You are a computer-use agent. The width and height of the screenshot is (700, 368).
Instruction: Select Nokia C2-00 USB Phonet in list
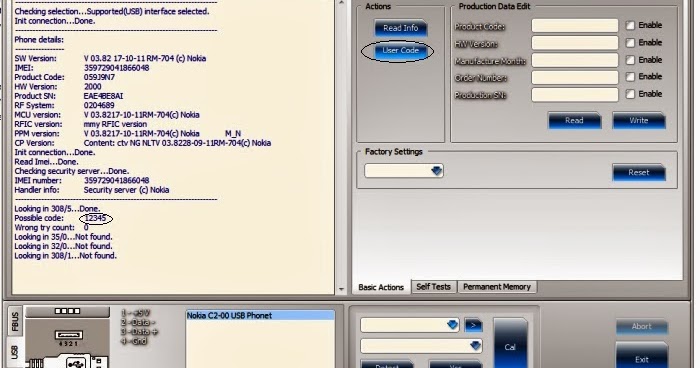[x=260, y=315]
